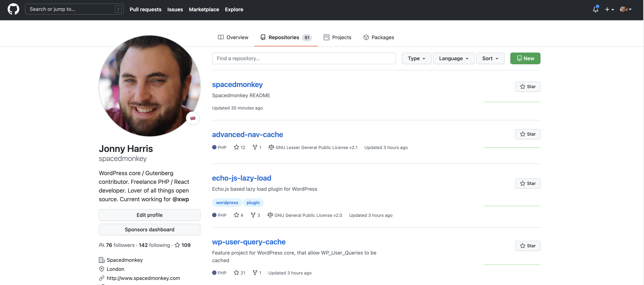This screenshot has width=644, height=285.
Task: Click the Find a repository search box
Action: click(304, 58)
